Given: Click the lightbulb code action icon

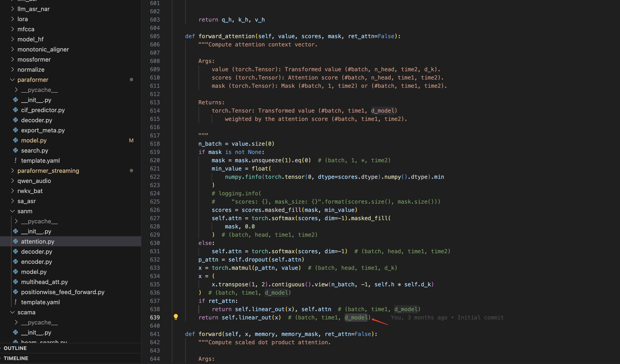Looking at the screenshot, I should (x=176, y=317).
